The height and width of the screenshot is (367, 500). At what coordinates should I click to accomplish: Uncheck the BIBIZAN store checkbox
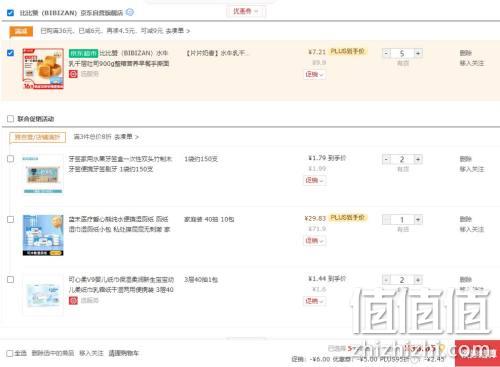click(x=10, y=13)
